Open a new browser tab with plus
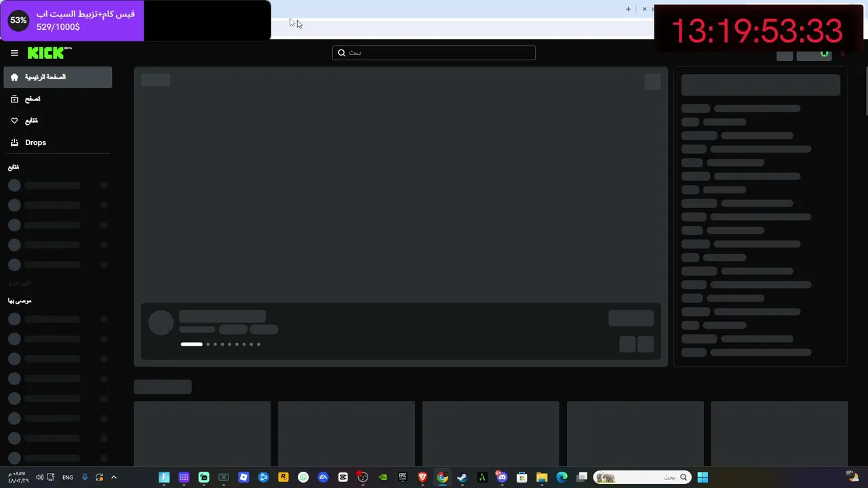The width and height of the screenshot is (868, 488). (628, 9)
